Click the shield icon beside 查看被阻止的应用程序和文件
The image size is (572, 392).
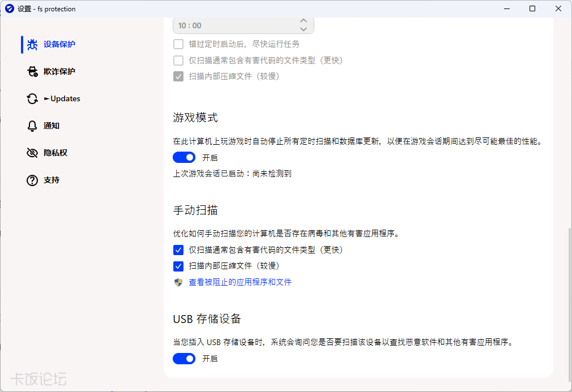click(178, 282)
